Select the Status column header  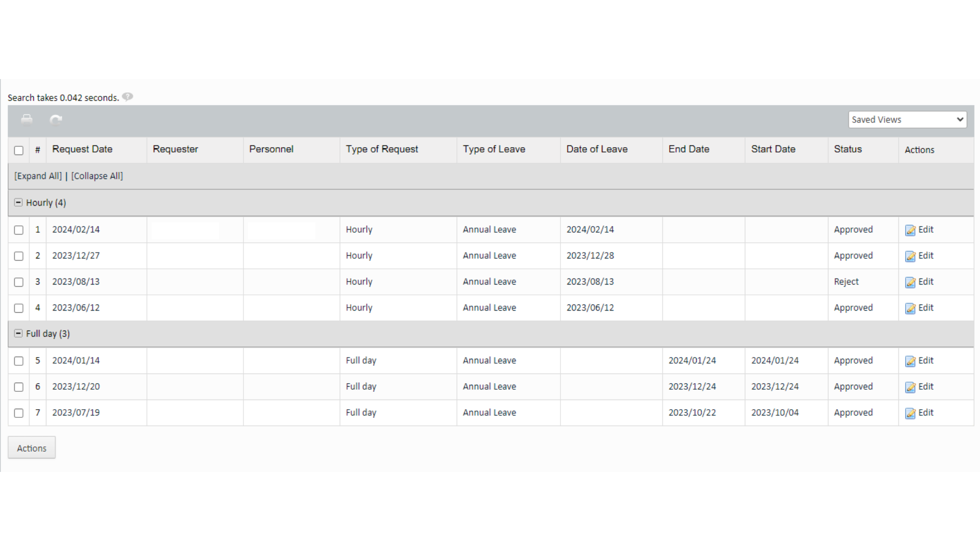point(847,149)
